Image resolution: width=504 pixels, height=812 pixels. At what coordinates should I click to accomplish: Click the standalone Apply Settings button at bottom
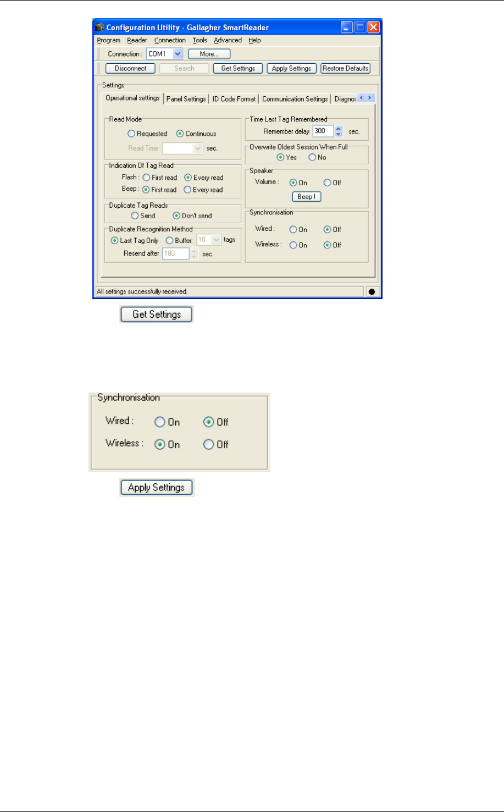click(x=157, y=488)
